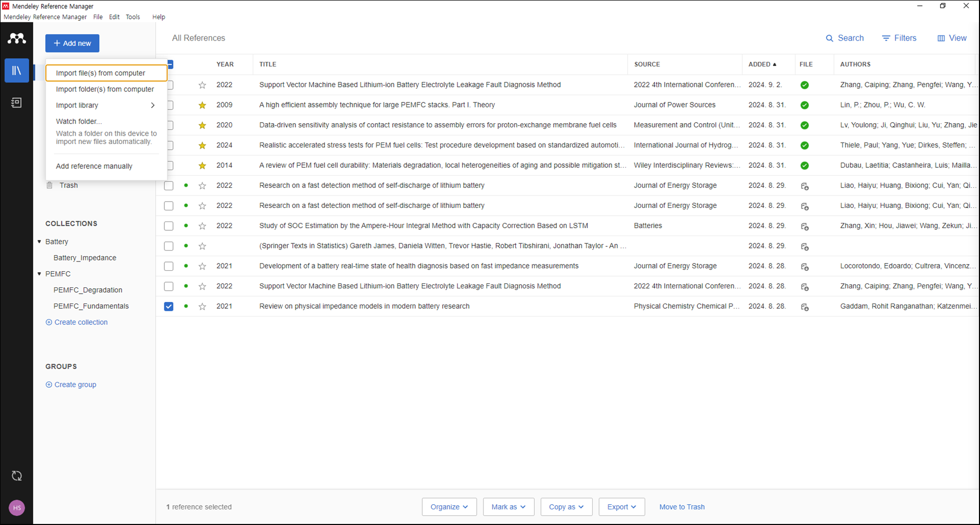Collapse the Battery collection tree
Viewport: 980px width, 525px height.
[x=40, y=242]
